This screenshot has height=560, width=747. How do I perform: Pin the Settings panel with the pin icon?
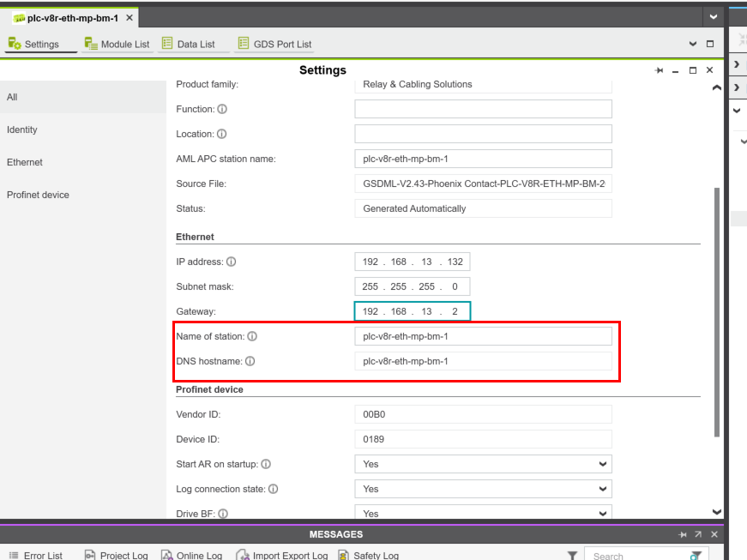pyautogui.click(x=659, y=70)
